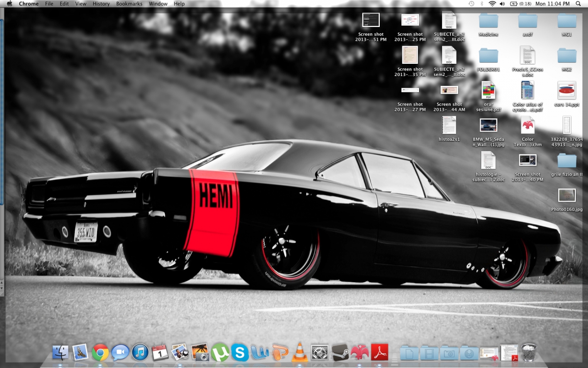Viewport: 588px width, 368px height.
Task: Select the orar sesiune.pdf file
Action: pyautogui.click(x=489, y=90)
